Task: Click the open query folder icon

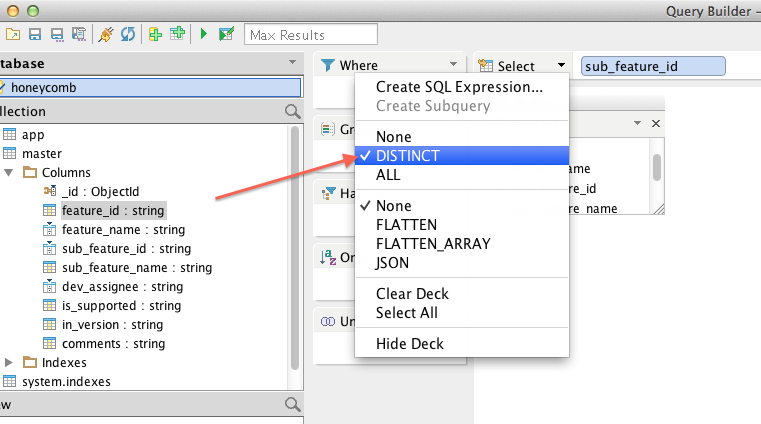Action: click(x=13, y=35)
